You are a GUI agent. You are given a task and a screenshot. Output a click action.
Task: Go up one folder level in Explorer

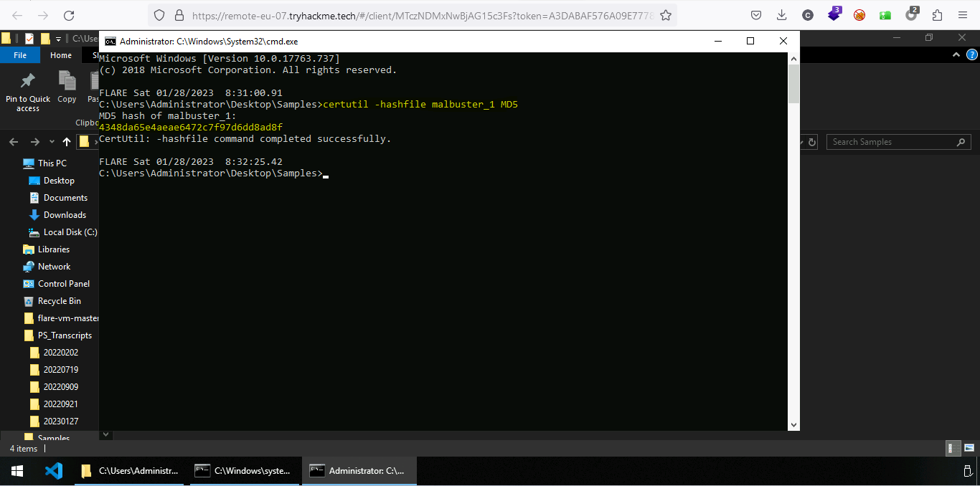[67, 142]
